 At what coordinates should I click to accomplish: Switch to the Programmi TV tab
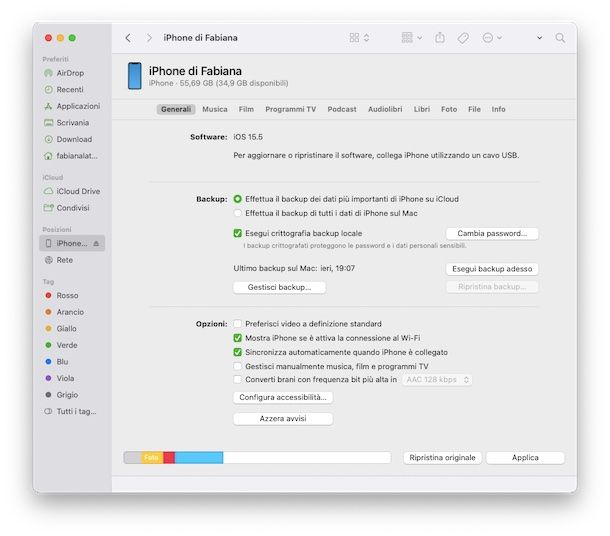click(291, 109)
